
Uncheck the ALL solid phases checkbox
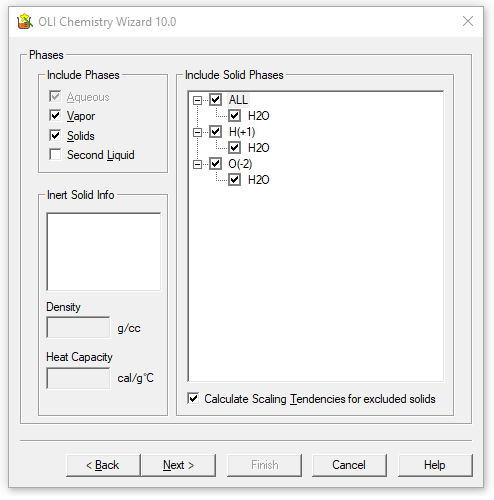tap(216, 99)
